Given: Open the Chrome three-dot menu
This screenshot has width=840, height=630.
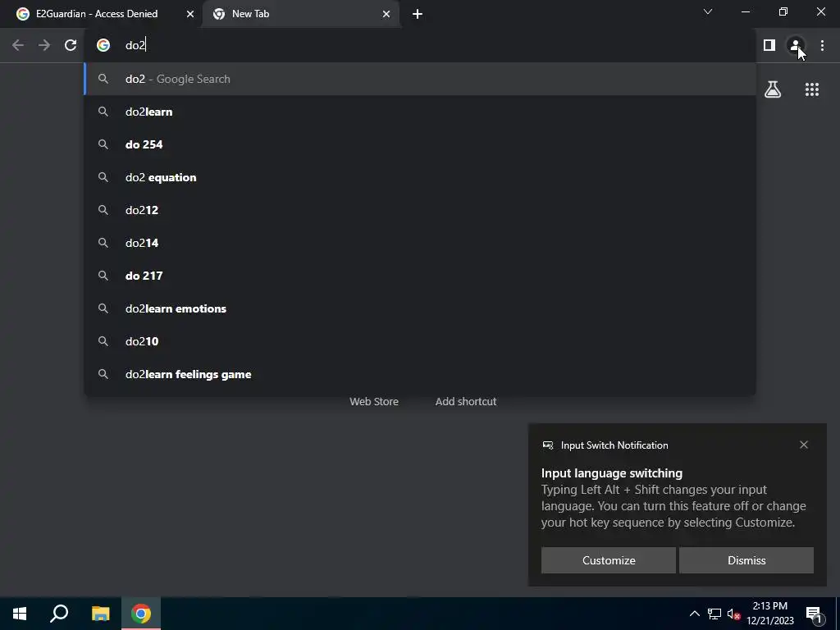Looking at the screenshot, I should coord(822,46).
